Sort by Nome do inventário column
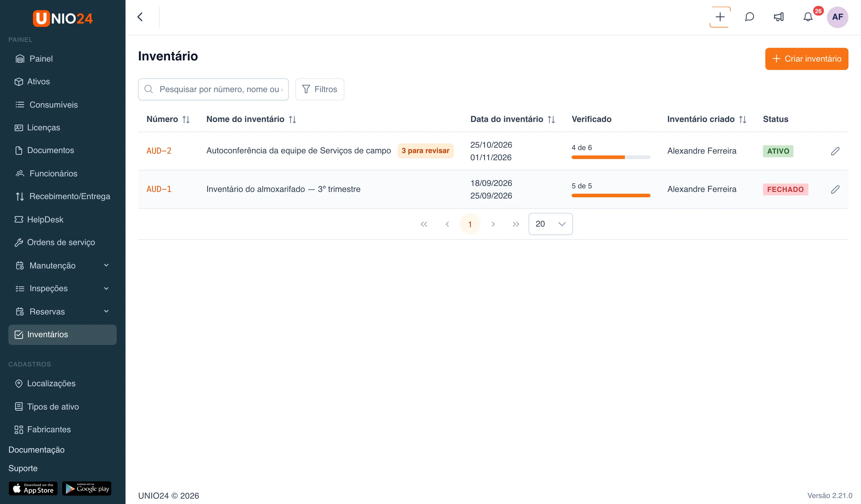Viewport: 861px width, 504px height. (292, 119)
